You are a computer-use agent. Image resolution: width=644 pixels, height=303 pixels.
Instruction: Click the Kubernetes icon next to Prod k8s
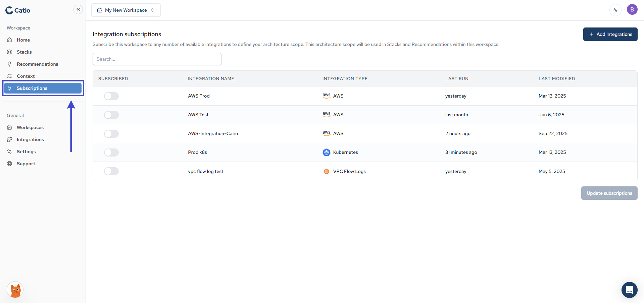tap(326, 152)
